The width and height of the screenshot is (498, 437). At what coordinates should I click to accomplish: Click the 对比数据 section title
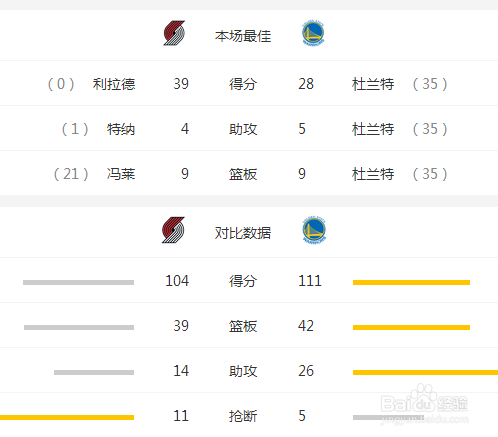[x=243, y=233]
